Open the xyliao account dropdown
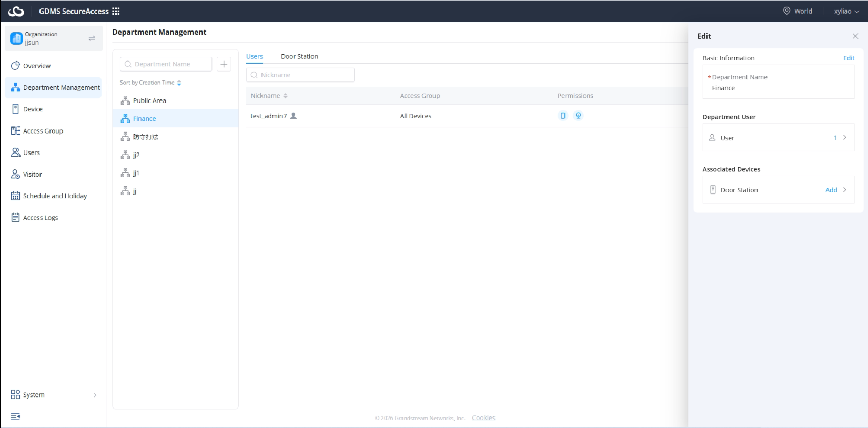The image size is (868, 428). (846, 11)
